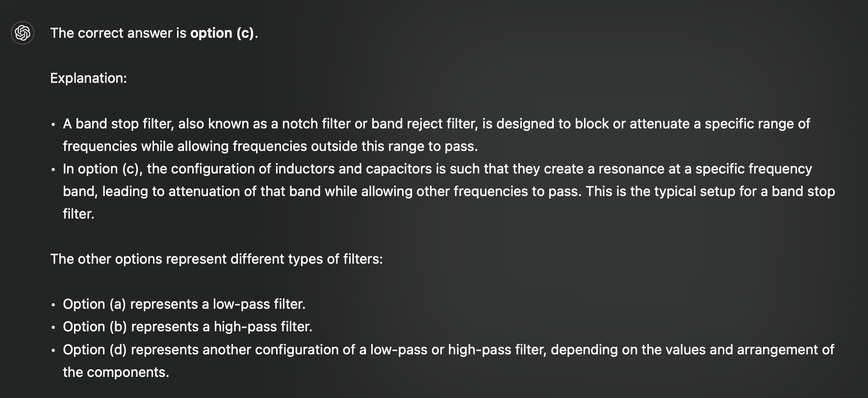Click "The correct answer is" text
This screenshot has width=868, height=398.
click(118, 33)
